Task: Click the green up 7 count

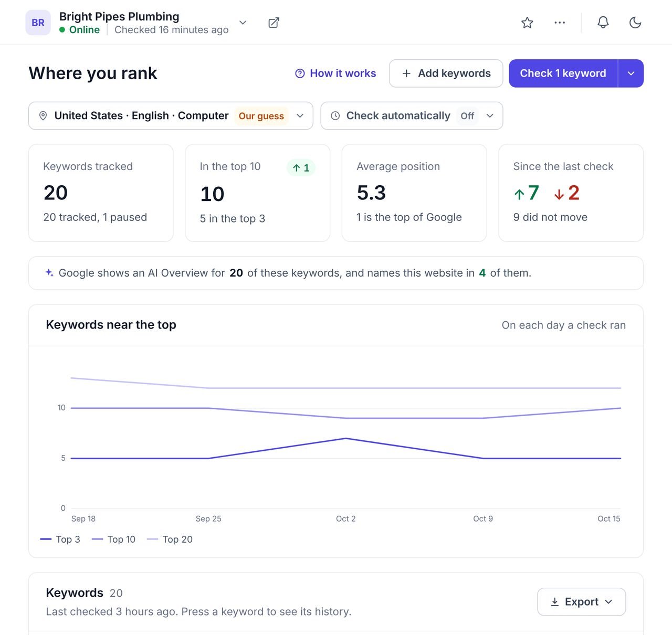Action: coord(527,193)
